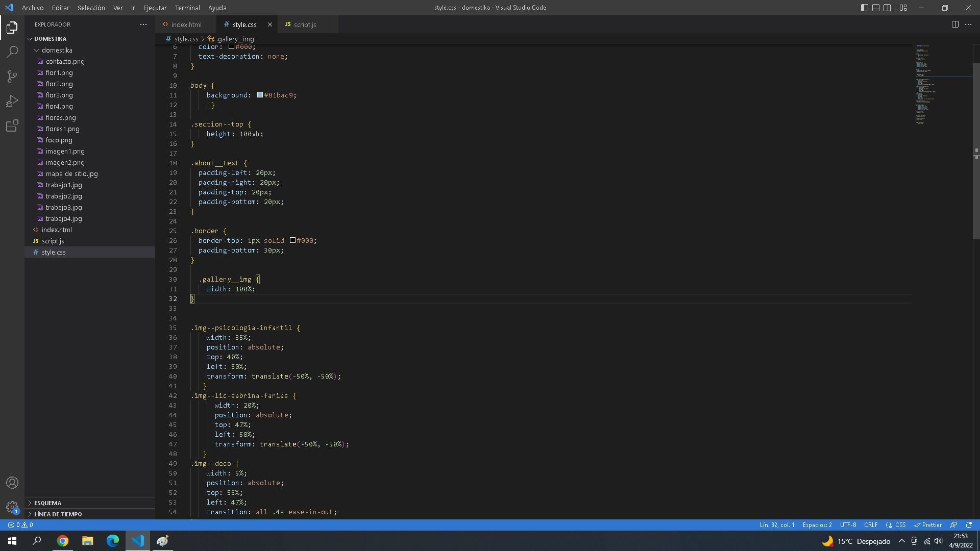Click the Prettier status bar button
This screenshot has height=551, width=980.
928,524
